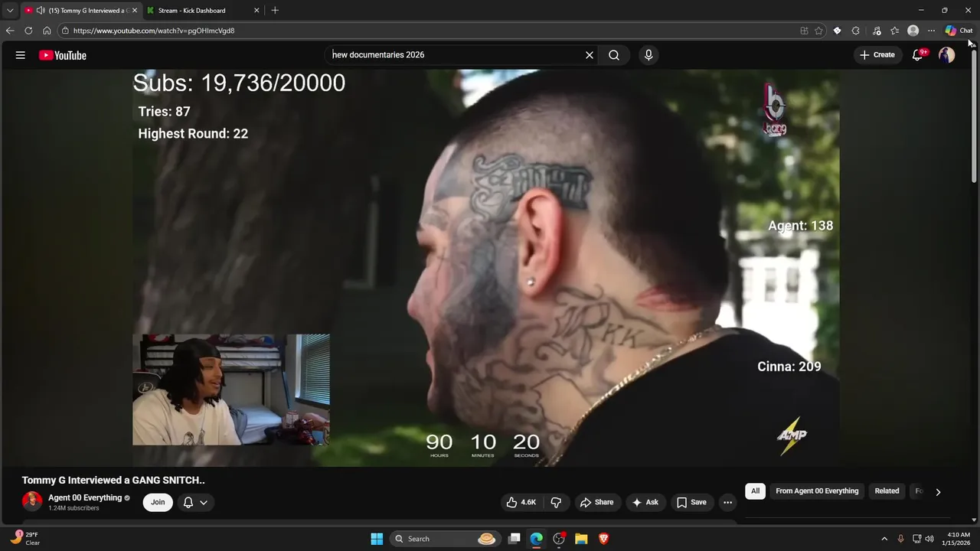Click the video player to pause
Image resolution: width=980 pixels, height=551 pixels.
(x=486, y=268)
